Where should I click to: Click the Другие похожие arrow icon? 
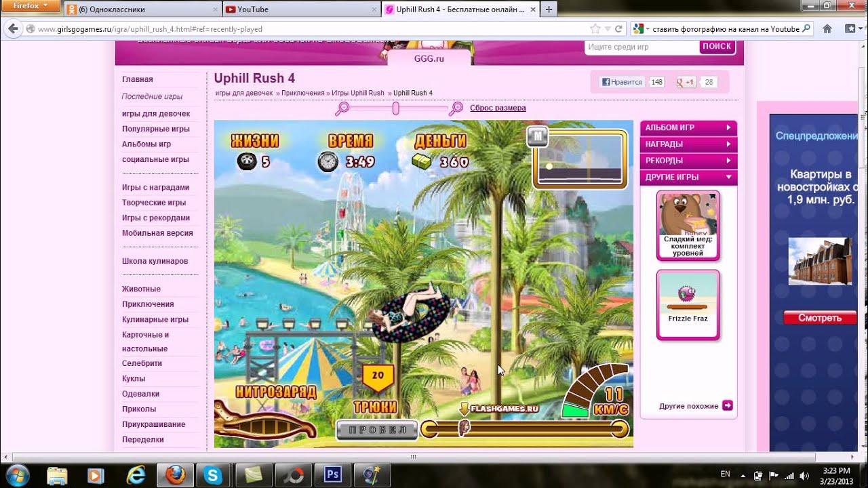pyautogui.click(x=728, y=405)
